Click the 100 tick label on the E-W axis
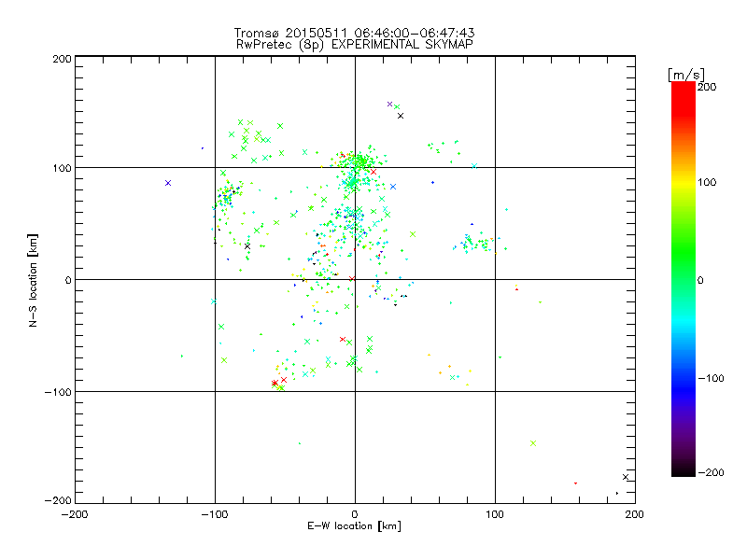Screen dimensions: 747x560 (x=495, y=514)
